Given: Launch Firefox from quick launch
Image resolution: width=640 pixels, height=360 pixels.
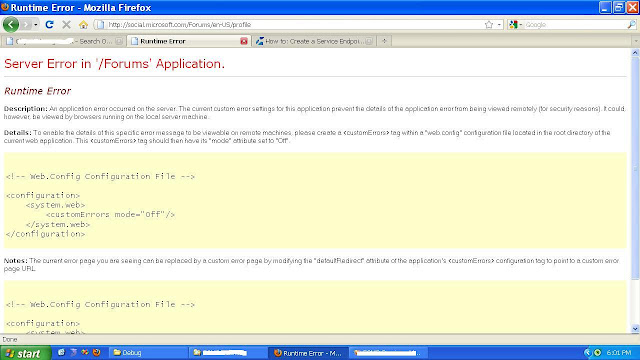Looking at the screenshot, I should click(x=96, y=352).
